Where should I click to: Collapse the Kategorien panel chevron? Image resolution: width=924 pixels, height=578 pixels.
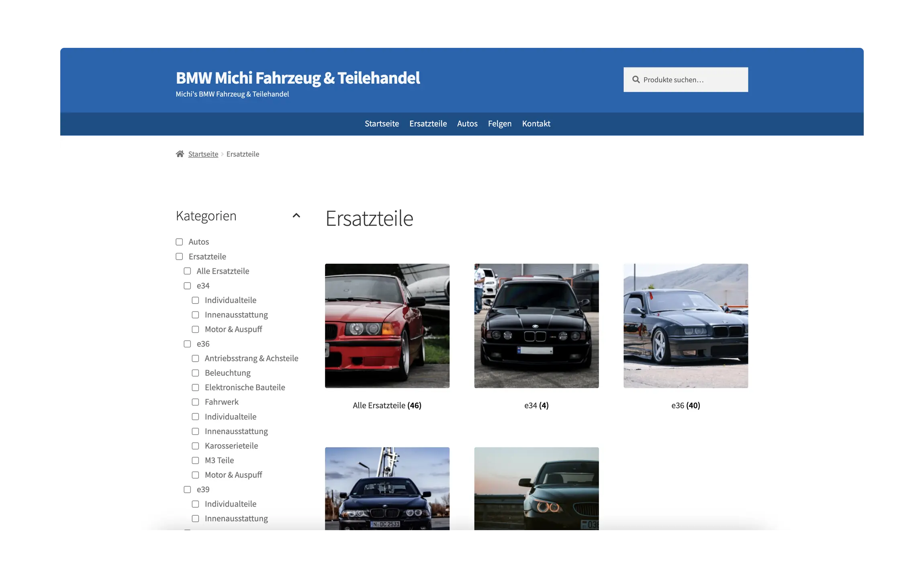pos(296,215)
